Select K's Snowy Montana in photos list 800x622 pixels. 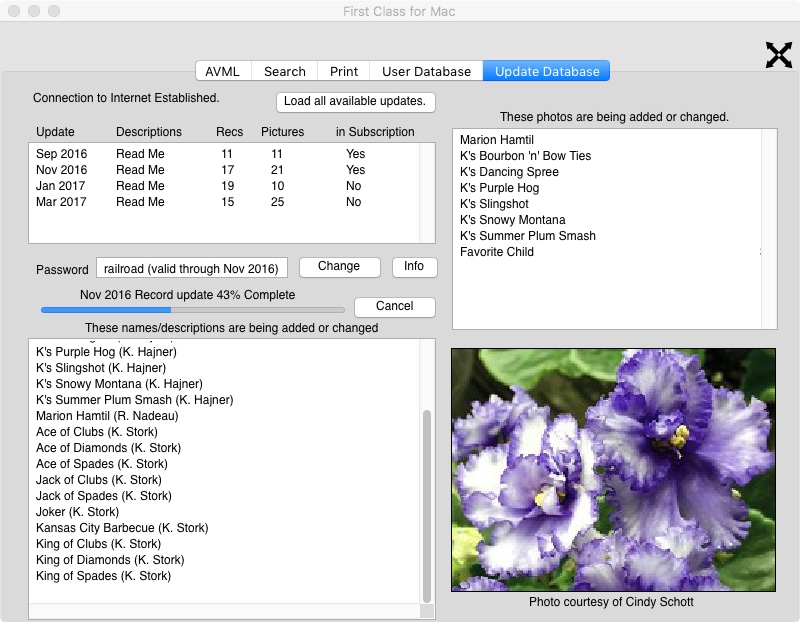(x=513, y=220)
